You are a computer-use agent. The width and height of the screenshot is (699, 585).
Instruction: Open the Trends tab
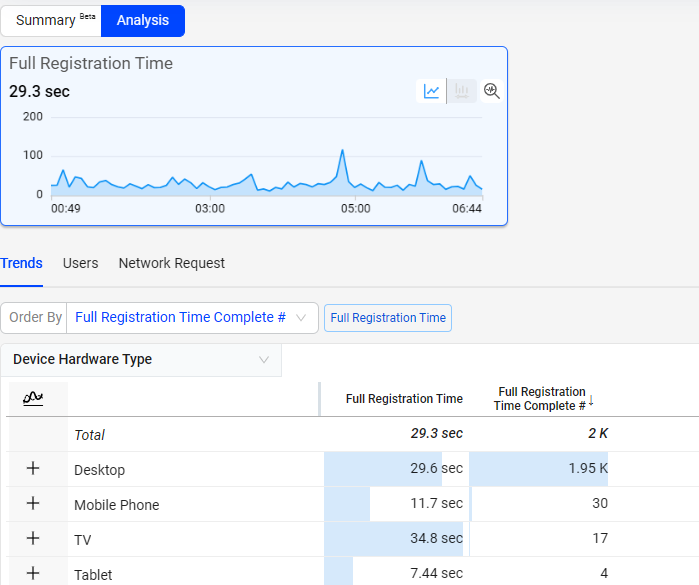[22, 263]
